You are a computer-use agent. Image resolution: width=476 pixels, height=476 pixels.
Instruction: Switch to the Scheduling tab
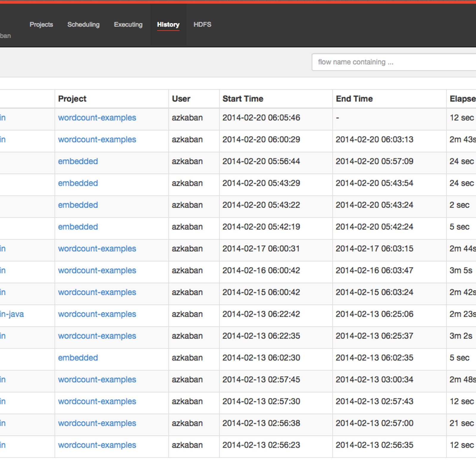(x=83, y=24)
